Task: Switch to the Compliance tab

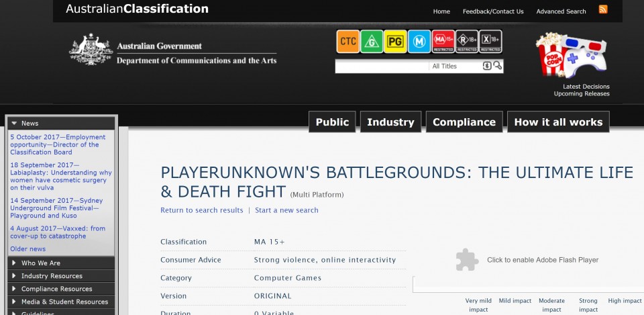Action: [464, 122]
